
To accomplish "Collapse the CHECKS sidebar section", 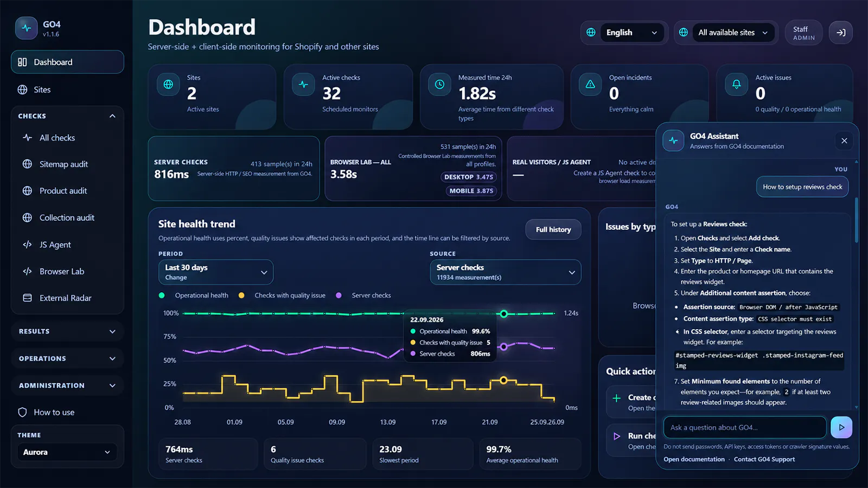I will (x=67, y=116).
